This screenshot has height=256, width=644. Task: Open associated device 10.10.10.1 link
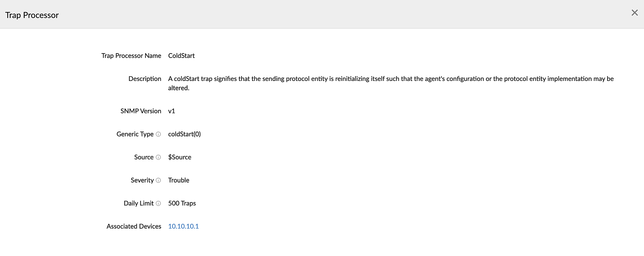pyautogui.click(x=183, y=226)
